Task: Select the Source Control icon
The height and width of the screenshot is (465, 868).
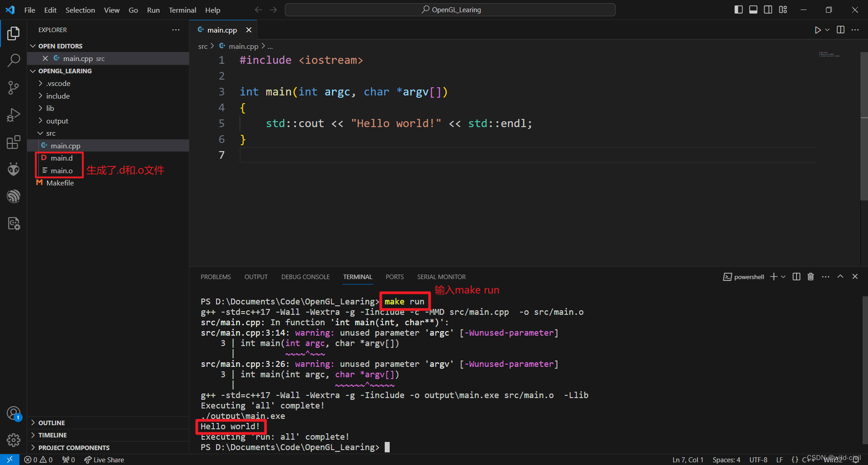Action: coord(14,87)
